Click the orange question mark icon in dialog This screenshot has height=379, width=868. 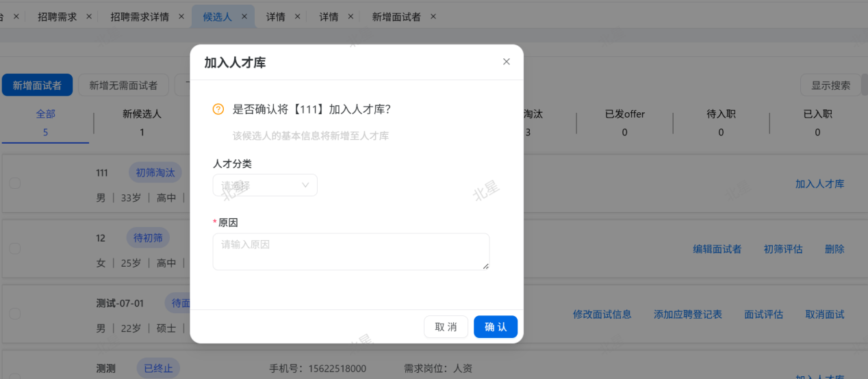click(218, 109)
